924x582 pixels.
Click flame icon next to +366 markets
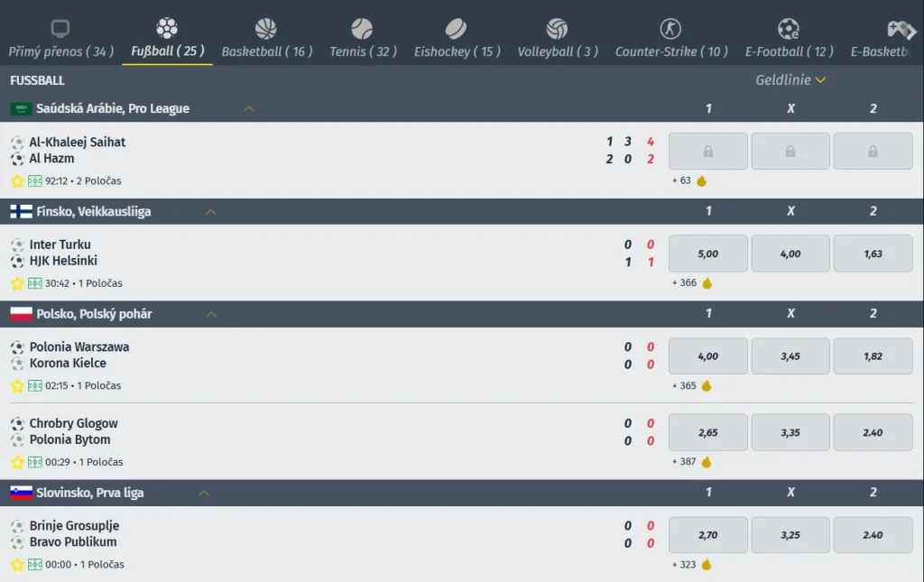[707, 283]
